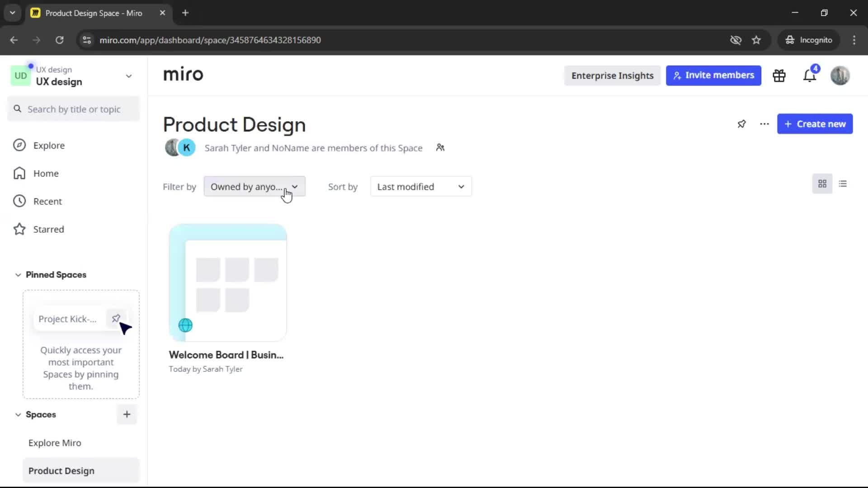Viewport: 868px width, 488px height.
Task: Open the Sort by Last modified dropdown
Action: 421,187
